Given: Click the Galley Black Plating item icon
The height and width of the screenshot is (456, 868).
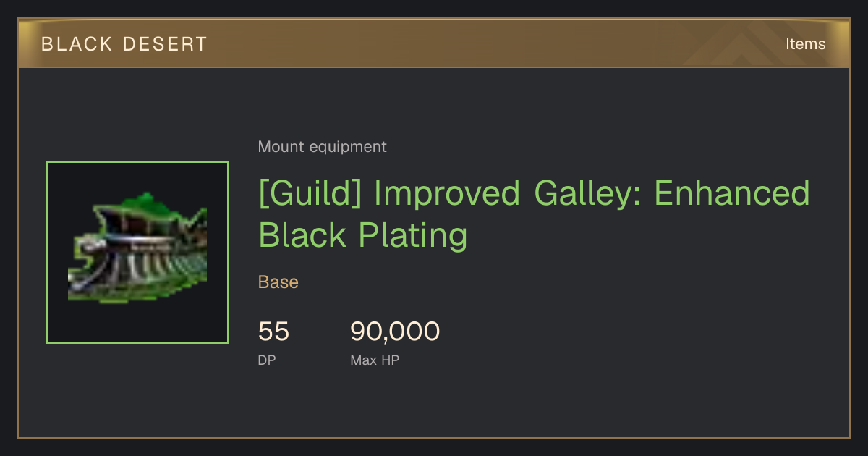Looking at the screenshot, I should click(x=137, y=253).
